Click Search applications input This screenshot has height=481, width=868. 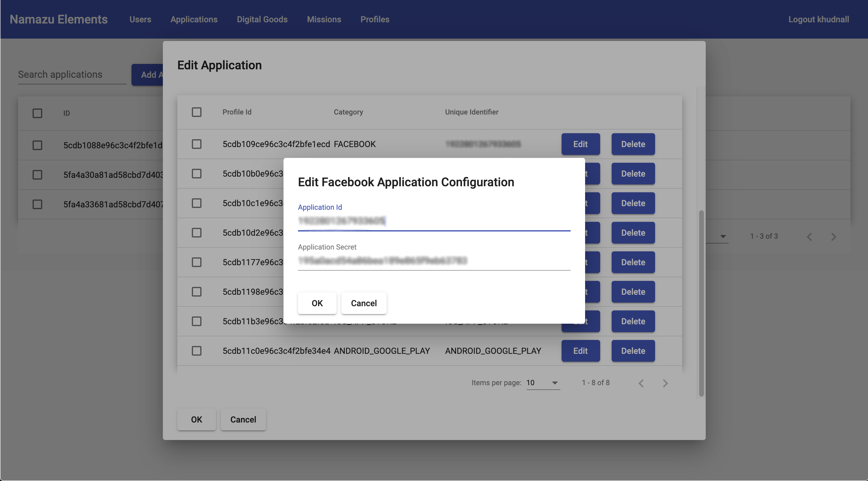click(72, 74)
